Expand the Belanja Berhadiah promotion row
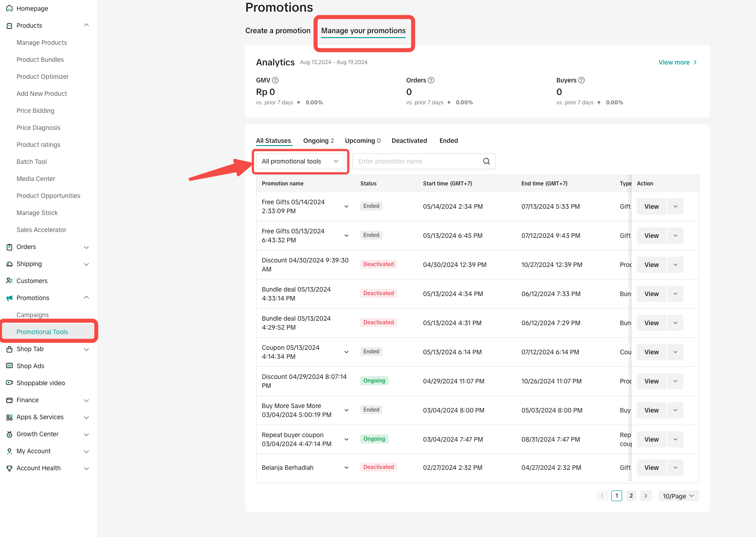 (x=346, y=468)
